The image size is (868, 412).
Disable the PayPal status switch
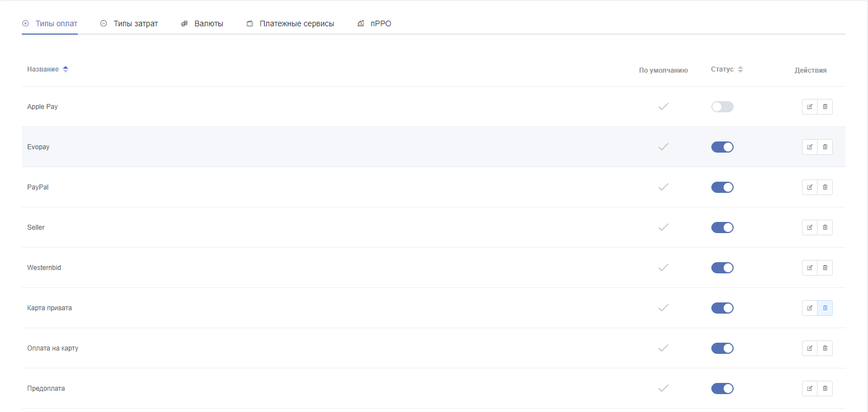722,187
